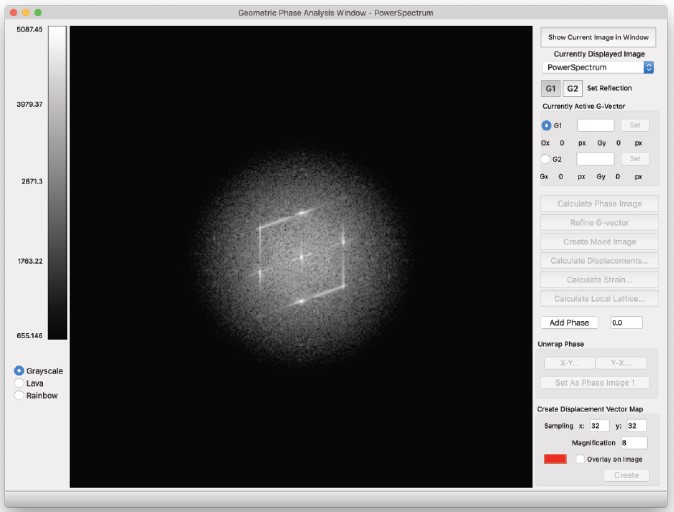Viewport: 674px width, 512px height.
Task: Enable Overlay on Image checkbox
Action: pos(580,458)
